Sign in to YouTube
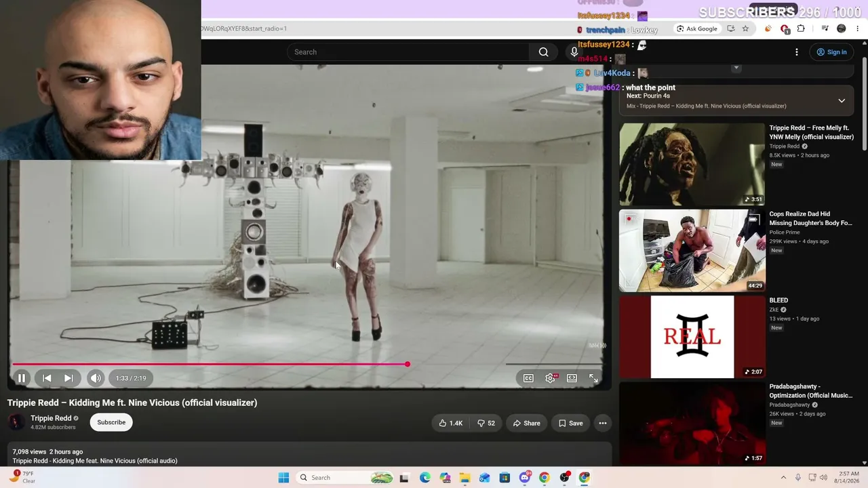 pyautogui.click(x=831, y=52)
